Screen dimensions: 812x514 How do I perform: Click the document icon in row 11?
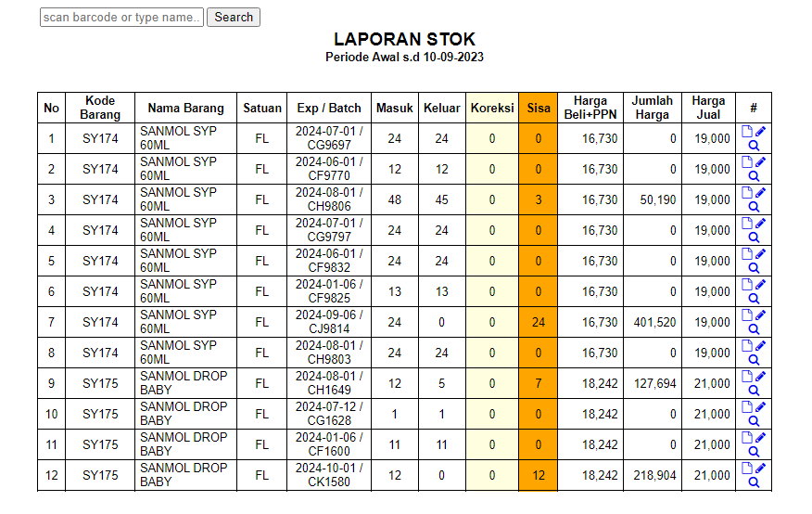[x=747, y=438]
